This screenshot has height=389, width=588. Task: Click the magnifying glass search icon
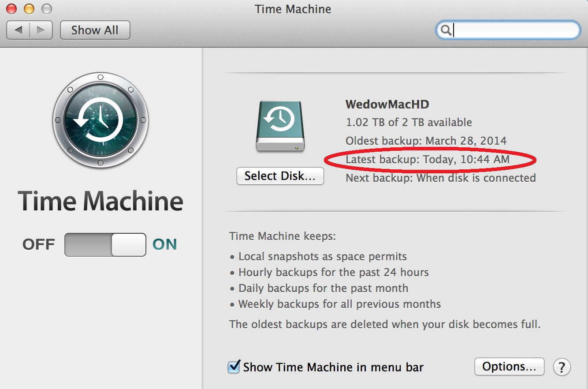pyautogui.click(x=446, y=30)
